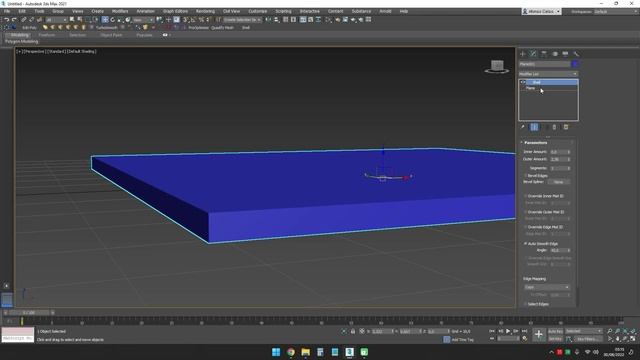Viewport: 640px width, 360px height.
Task: Toggle Auto Smooth Edge checkbox
Action: click(x=526, y=244)
